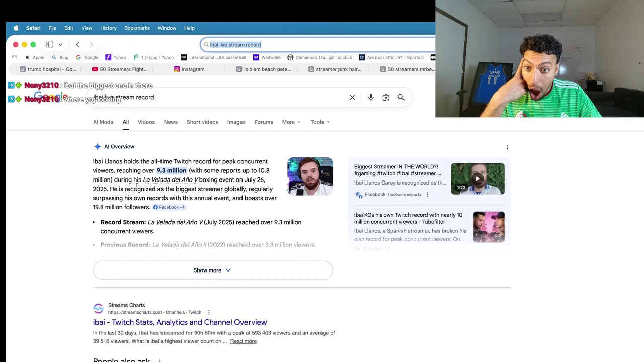Open ibai Twitch Stats Analytics result
644x362 pixels.
180,322
